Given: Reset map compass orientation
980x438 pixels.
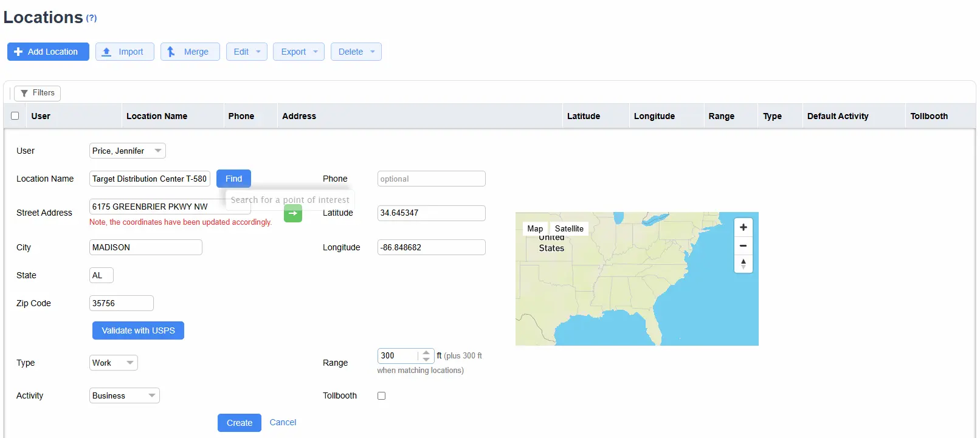Looking at the screenshot, I should click(743, 264).
